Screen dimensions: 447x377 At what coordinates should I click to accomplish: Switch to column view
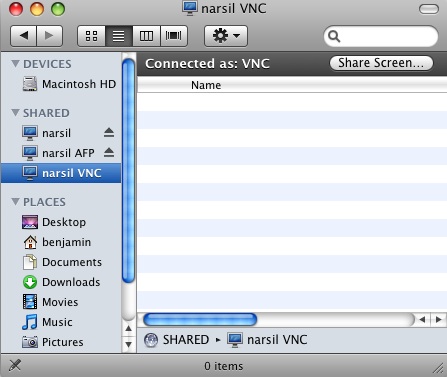146,36
